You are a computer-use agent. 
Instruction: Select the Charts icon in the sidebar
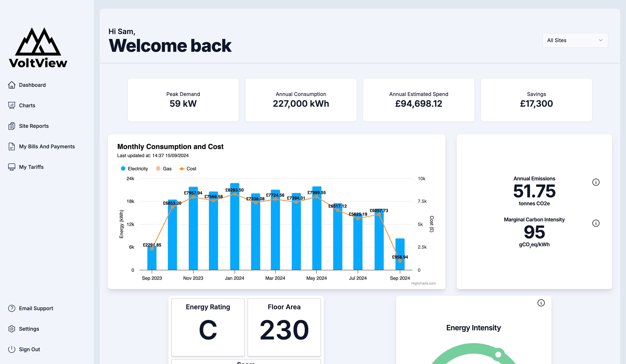click(12, 105)
